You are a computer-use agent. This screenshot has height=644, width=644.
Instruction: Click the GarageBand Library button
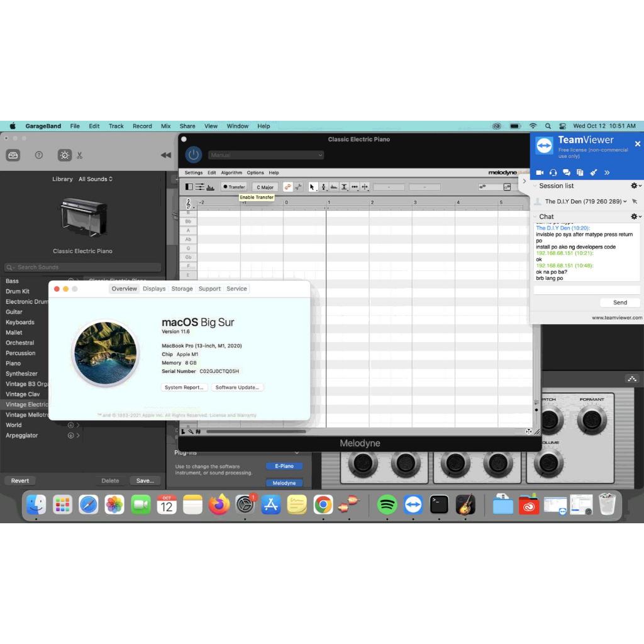[x=13, y=155]
